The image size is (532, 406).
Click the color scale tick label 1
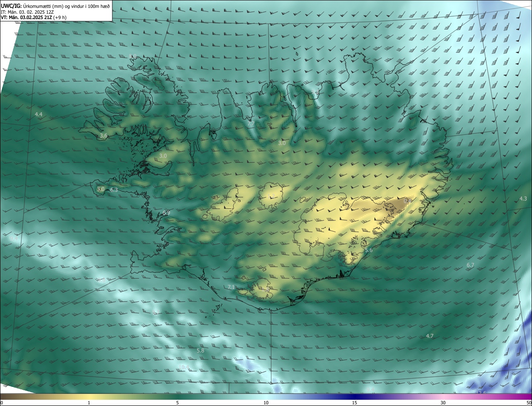click(89, 403)
